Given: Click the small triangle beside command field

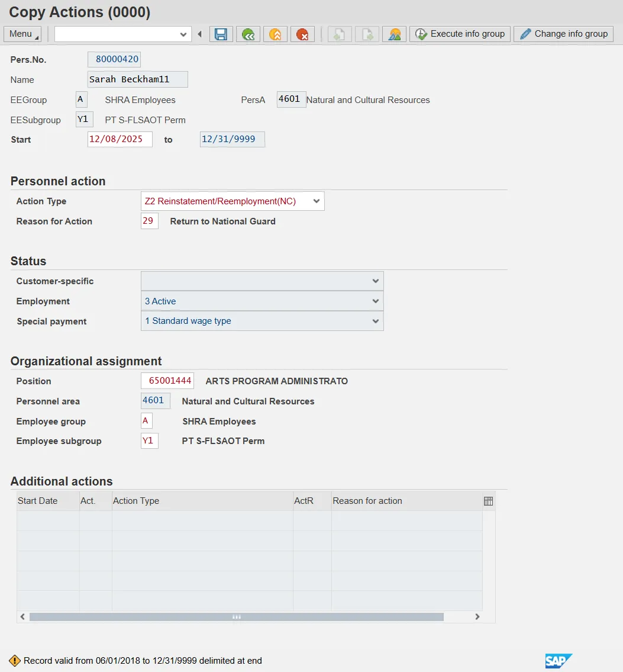Looking at the screenshot, I should (x=199, y=34).
